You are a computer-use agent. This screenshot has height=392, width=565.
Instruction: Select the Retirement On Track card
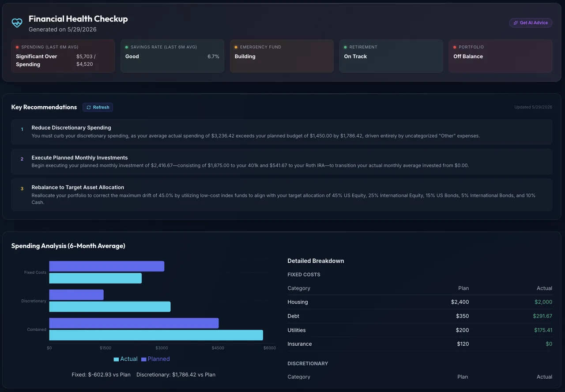391,56
